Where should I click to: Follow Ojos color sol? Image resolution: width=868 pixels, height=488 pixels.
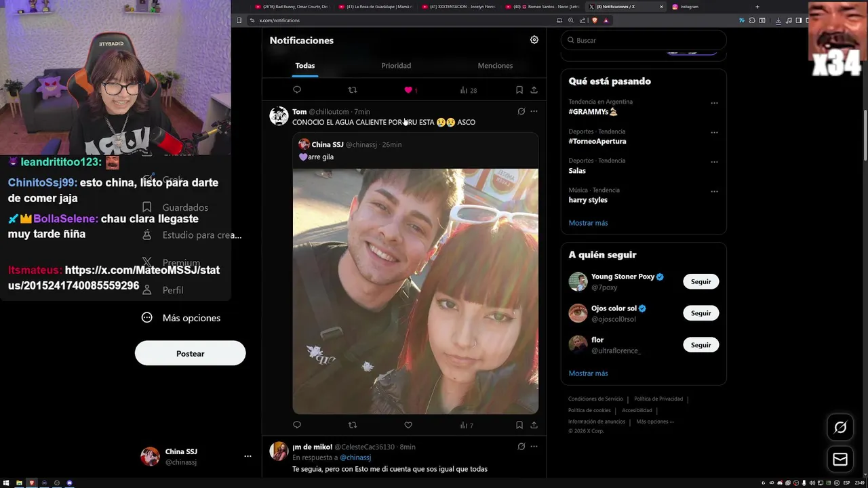pos(701,313)
